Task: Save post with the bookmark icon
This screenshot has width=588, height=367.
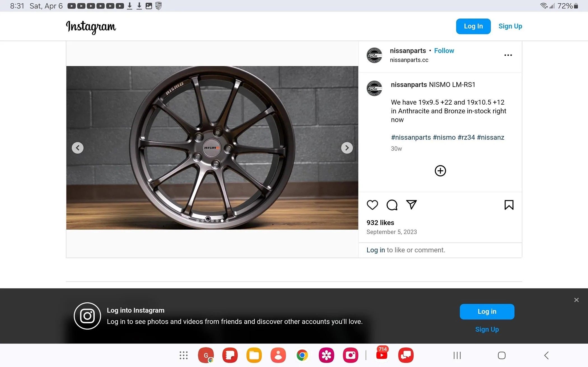Action: pyautogui.click(x=509, y=205)
